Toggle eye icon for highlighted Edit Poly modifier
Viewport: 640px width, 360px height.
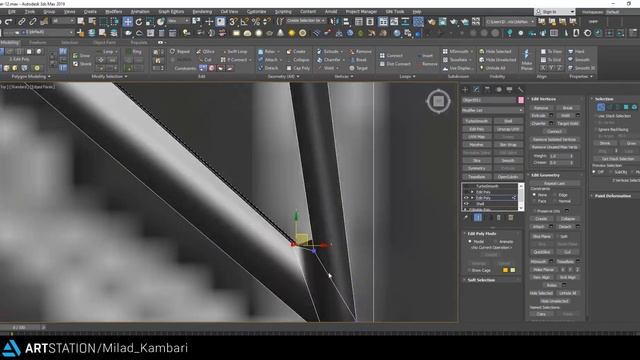(x=466, y=198)
